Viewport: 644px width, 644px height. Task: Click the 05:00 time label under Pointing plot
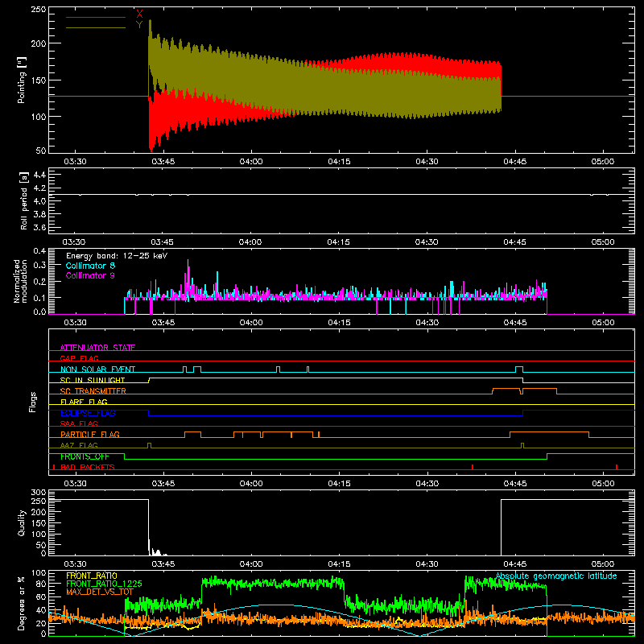point(603,162)
